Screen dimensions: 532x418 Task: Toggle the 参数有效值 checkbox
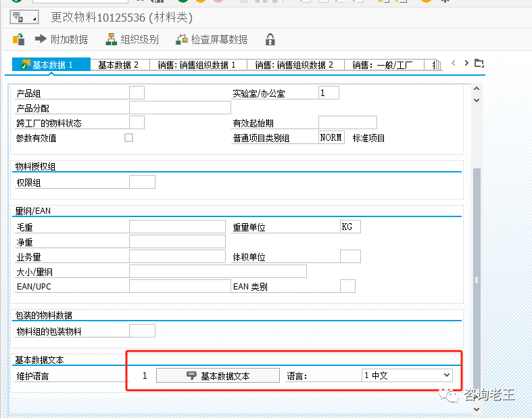(129, 137)
